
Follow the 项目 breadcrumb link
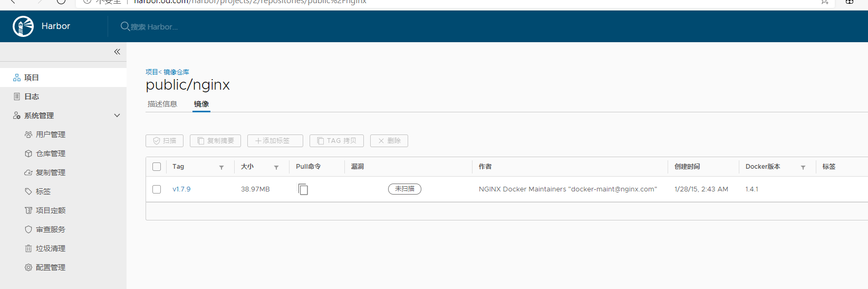coord(151,72)
